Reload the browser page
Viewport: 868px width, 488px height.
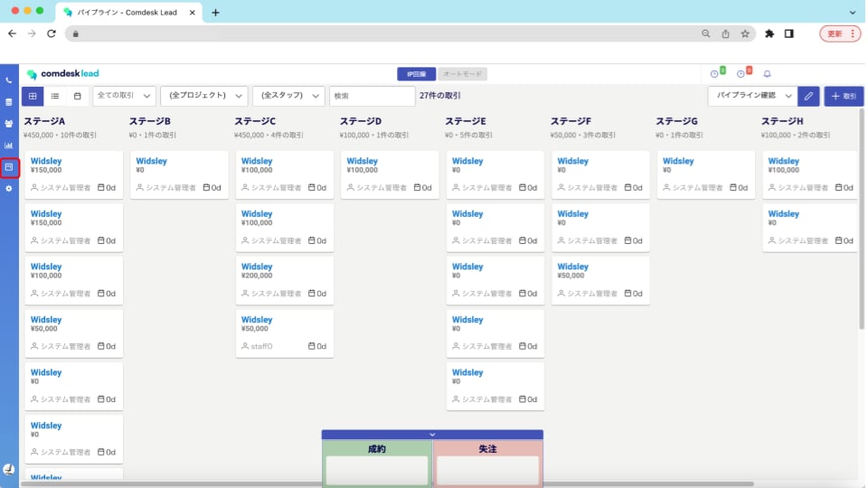pyautogui.click(x=52, y=33)
